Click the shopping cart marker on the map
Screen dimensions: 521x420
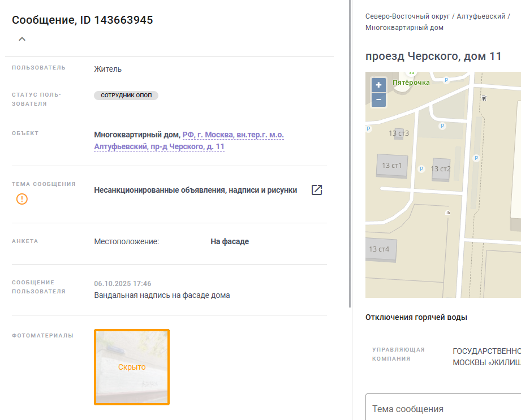pos(484,98)
